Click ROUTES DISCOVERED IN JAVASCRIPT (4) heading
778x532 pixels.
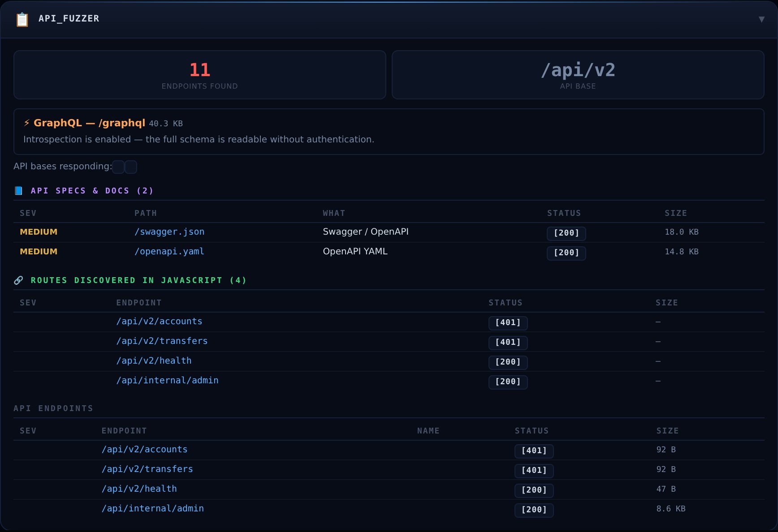pos(138,280)
